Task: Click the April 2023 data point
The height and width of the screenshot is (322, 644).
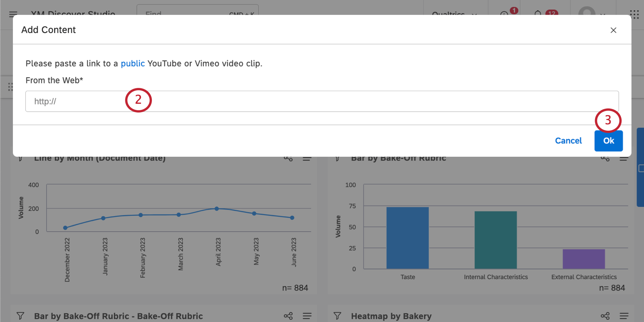Action: (x=217, y=209)
